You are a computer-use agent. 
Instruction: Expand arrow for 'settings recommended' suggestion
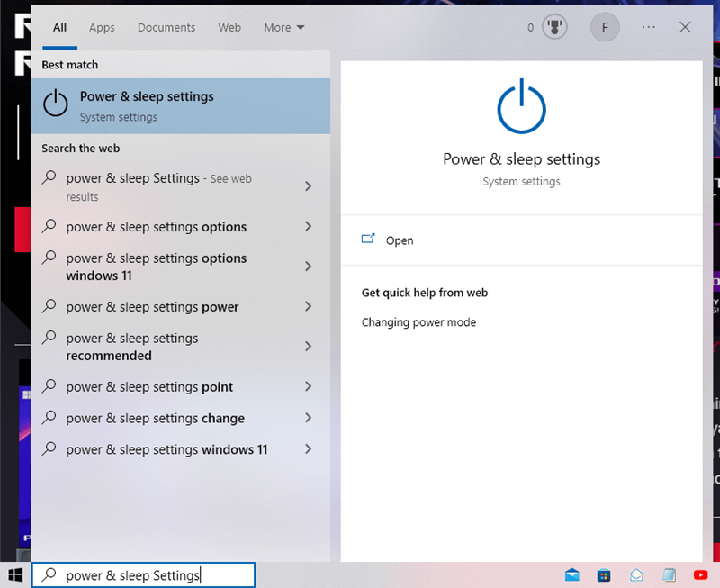[309, 347]
